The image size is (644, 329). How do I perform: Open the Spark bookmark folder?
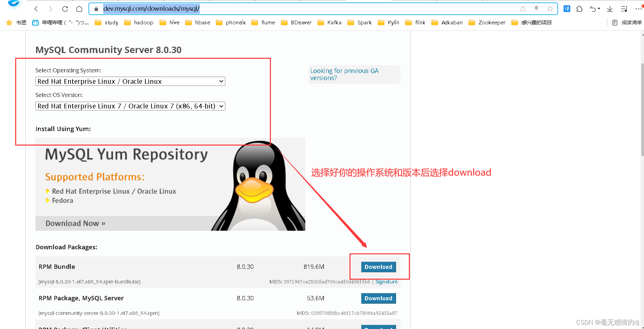click(x=360, y=23)
